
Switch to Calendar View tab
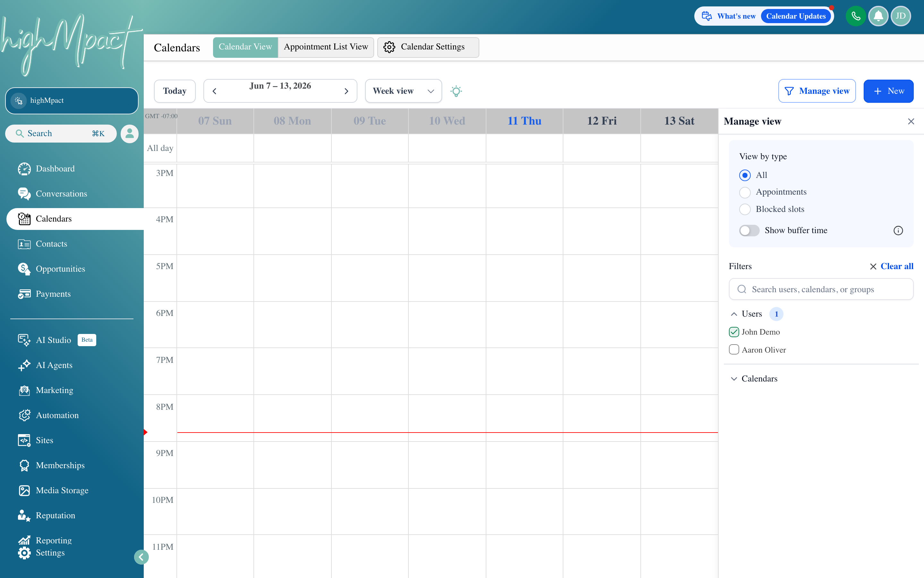pyautogui.click(x=245, y=47)
